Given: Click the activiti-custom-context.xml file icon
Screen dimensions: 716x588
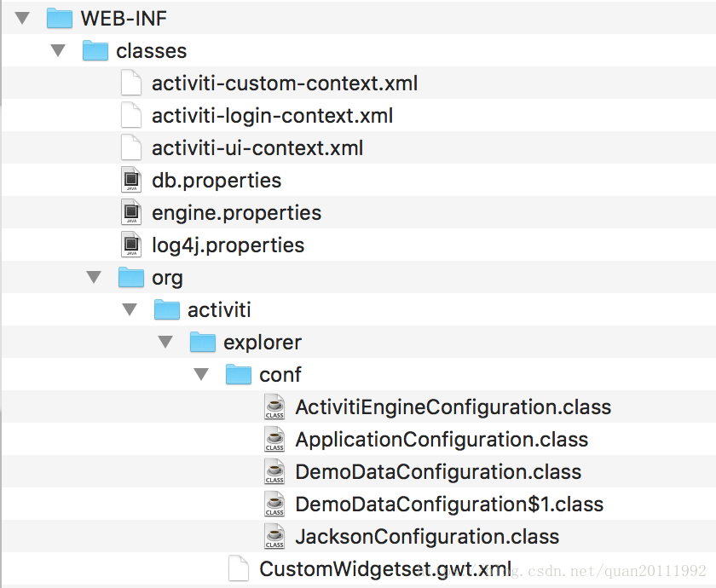Looking at the screenshot, I should click(x=131, y=83).
